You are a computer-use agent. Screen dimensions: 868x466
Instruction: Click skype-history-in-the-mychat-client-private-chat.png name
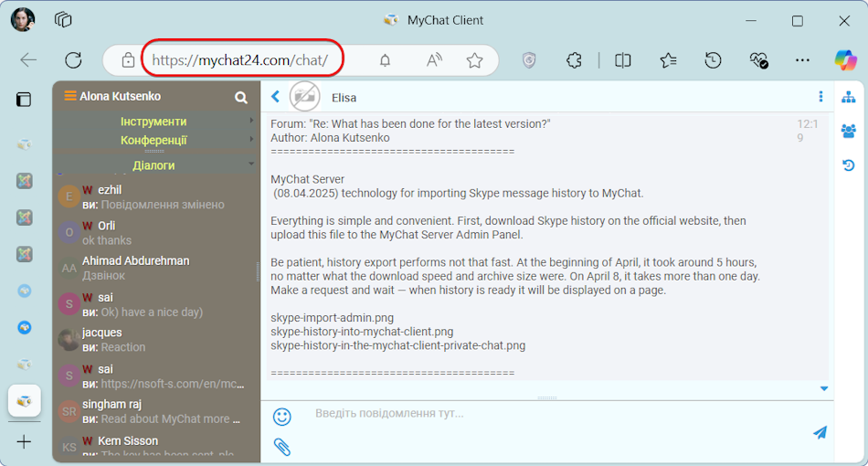click(398, 345)
